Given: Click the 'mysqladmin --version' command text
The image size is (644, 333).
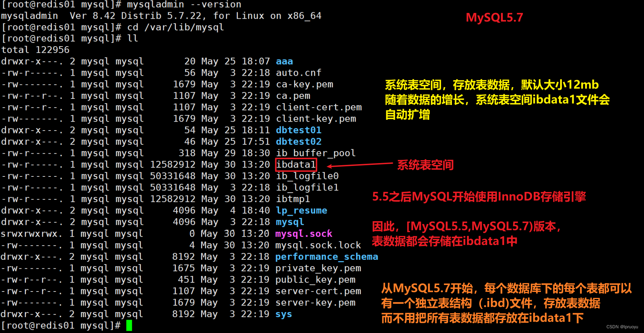Looking at the screenshot, I should 184,5.
